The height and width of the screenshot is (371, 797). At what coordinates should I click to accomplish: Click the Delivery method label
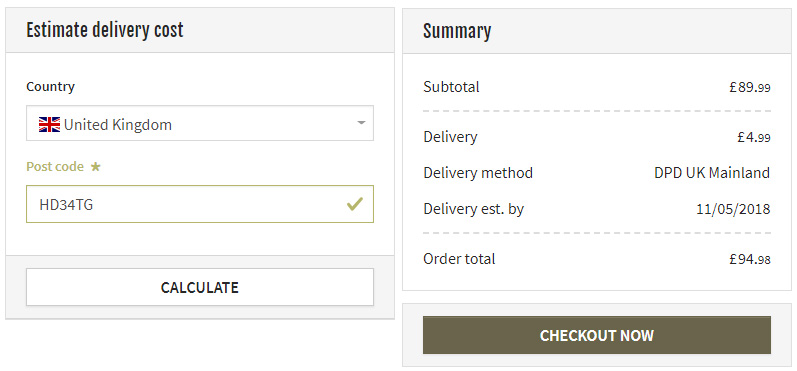(478, 173)
